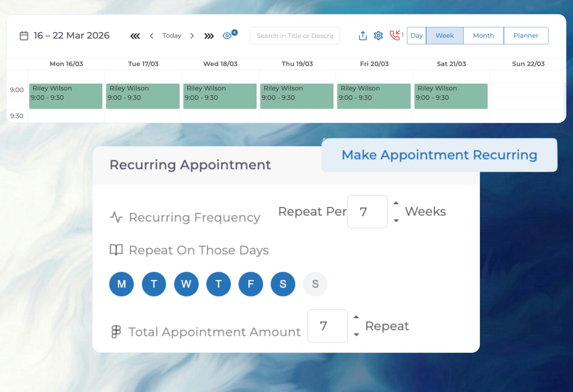Viewport: 573px width, 392px height.
Task: Click the Today button
Action: [x=172, y=35]
